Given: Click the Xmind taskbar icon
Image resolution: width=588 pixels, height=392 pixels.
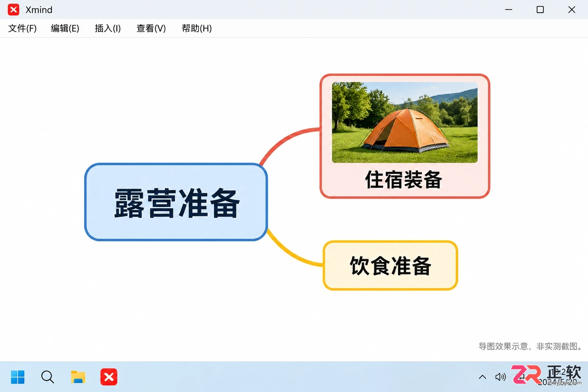Looking at the screenshot, I should click(109, 377).
